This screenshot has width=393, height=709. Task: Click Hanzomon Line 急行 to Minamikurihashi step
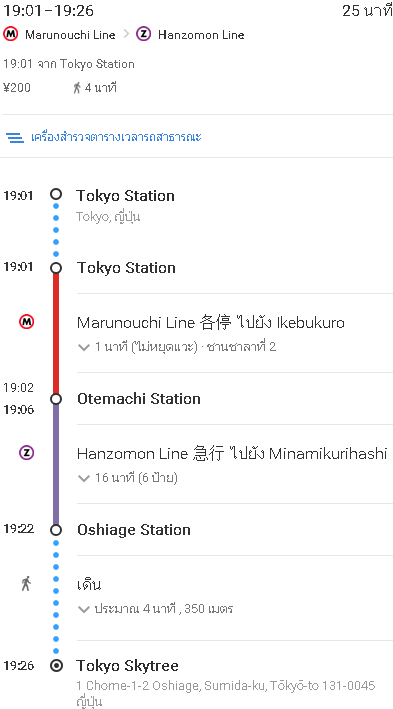[232, 454]
